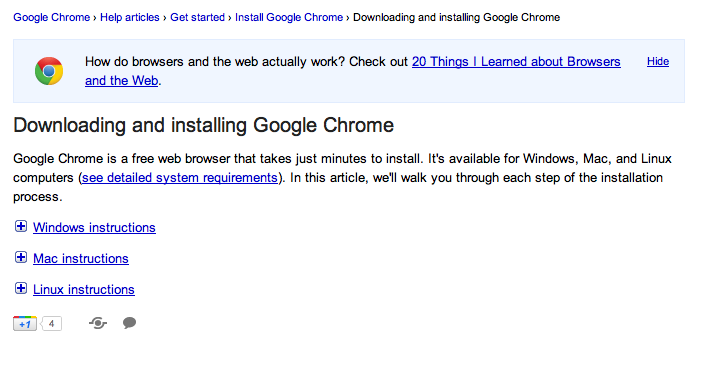Click the Google +1 button
The width and height of the screenshot is (703, 380).
point(25,324)
